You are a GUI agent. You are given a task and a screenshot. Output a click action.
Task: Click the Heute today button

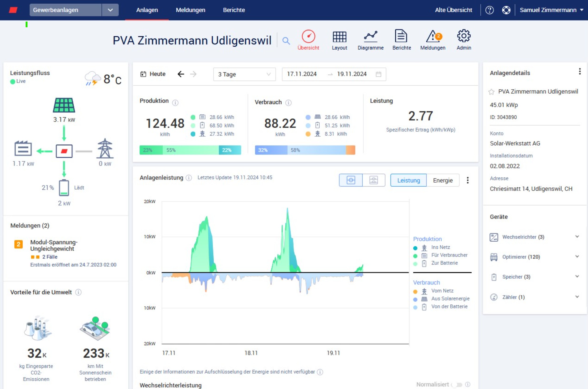pos(153,74)
